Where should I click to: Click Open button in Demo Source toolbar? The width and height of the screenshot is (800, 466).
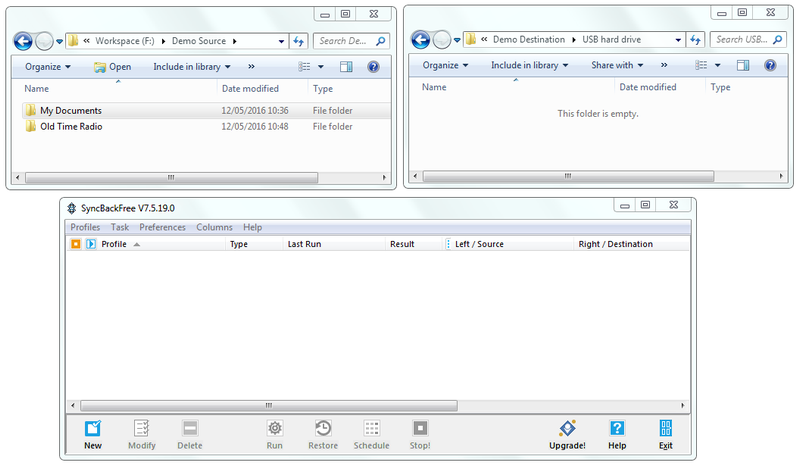pyautogui.click(x=113, y=67)
